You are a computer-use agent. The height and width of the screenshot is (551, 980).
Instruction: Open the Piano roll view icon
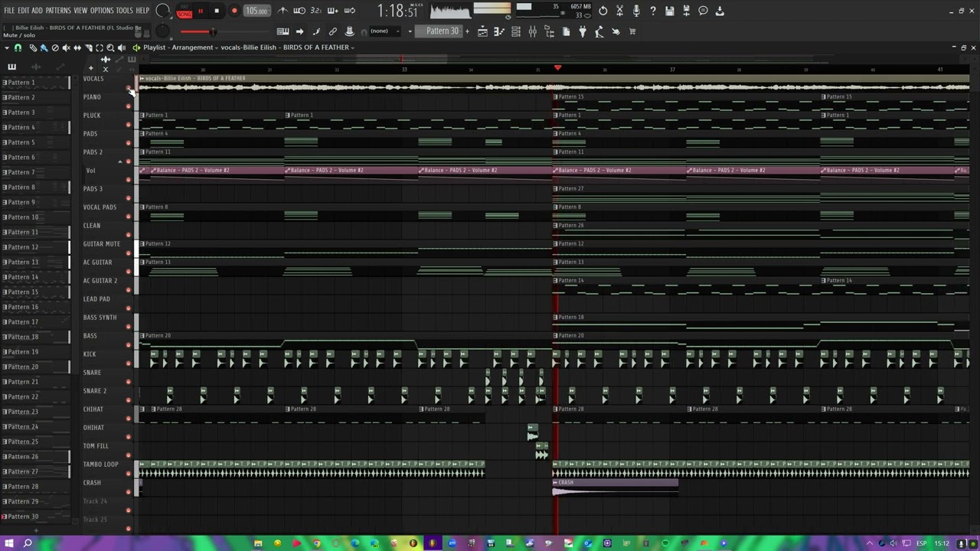point(499,31)
